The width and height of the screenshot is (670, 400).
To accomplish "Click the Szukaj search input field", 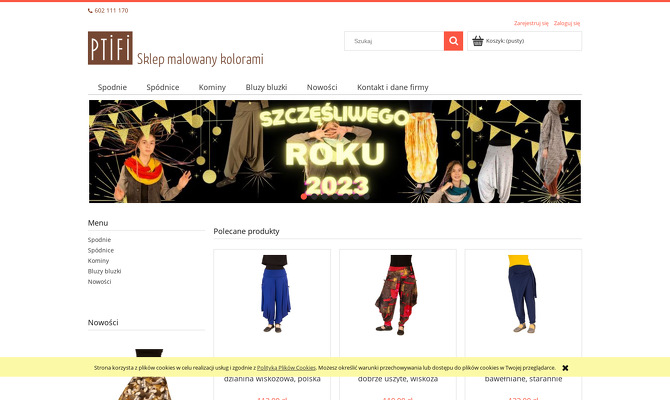I will [394, 41].
